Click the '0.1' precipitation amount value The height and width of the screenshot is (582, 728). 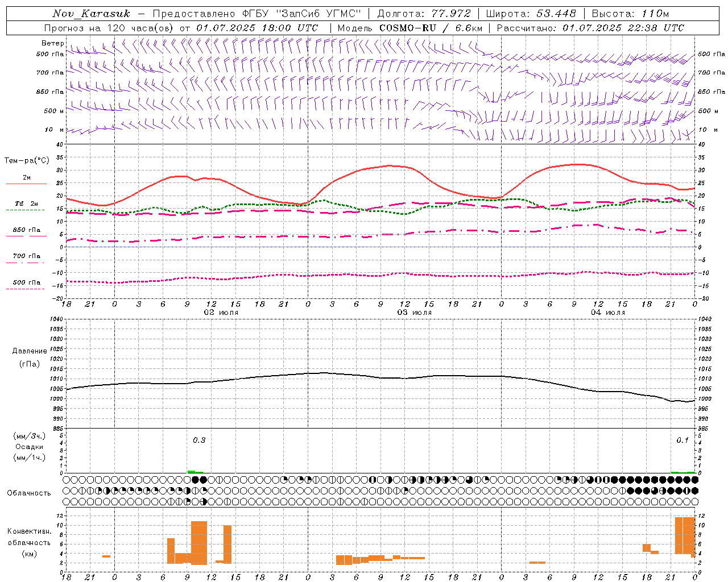click(682, 440)
